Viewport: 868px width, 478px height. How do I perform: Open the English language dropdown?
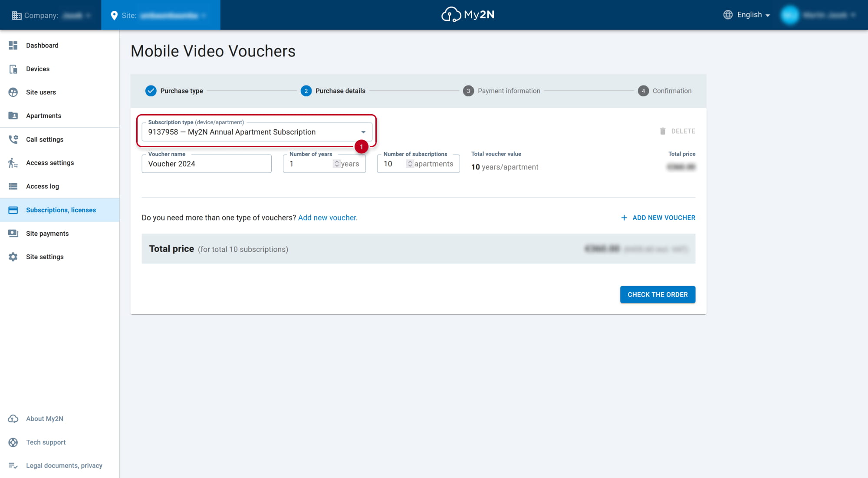[753, 15]
